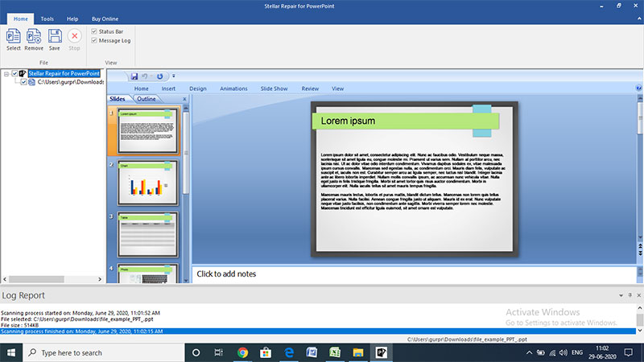Open the Tools ribbon tab
Screen dimensions: 644x362
[47, 19]
